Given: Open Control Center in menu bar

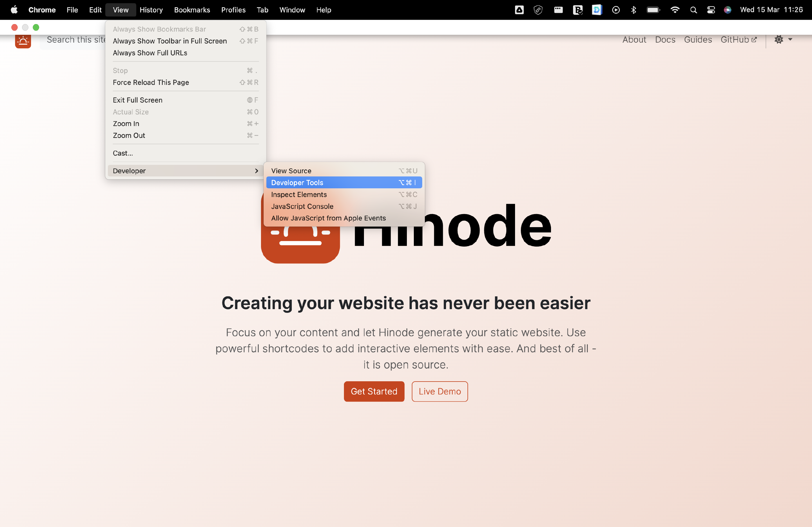Looking at the screenshot, I should pyautogui.click(x=711, y=10).
